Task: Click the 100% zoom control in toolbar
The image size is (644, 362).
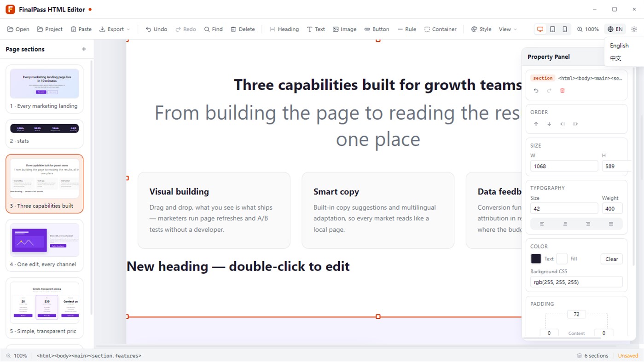Action: coord(588,29)
